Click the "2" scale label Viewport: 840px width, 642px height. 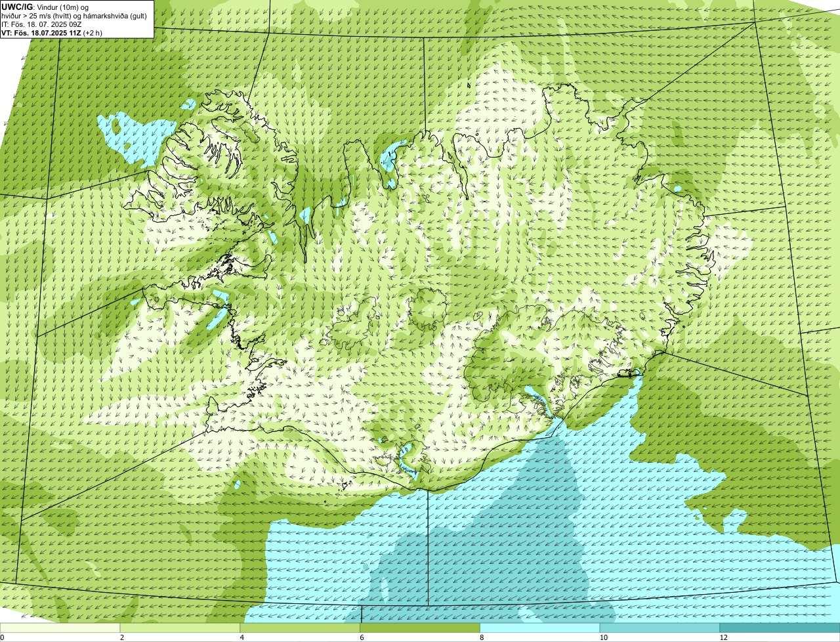[x=122, y=637]
